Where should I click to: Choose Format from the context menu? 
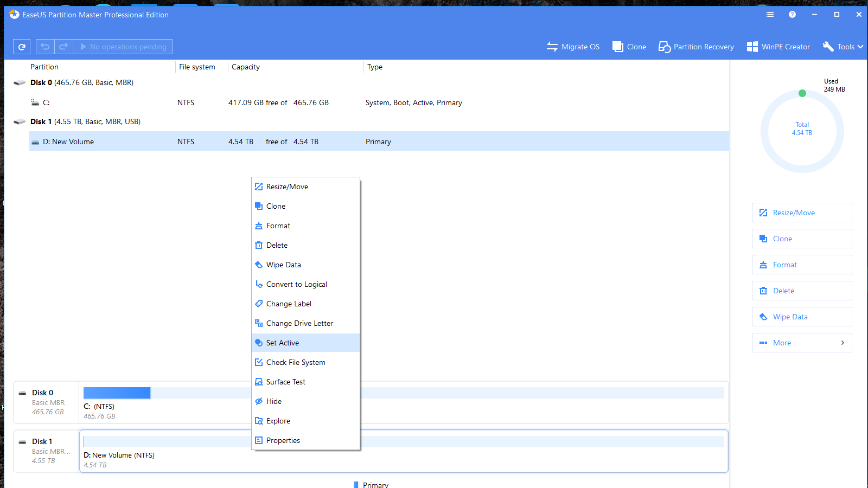click(x=305, y=226)
